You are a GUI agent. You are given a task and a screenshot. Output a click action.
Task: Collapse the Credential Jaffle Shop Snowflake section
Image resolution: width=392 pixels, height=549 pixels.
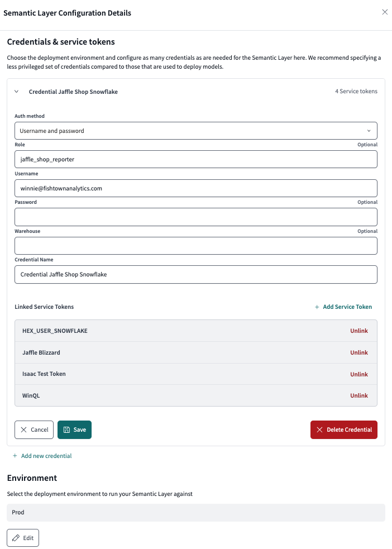(16, 91)
